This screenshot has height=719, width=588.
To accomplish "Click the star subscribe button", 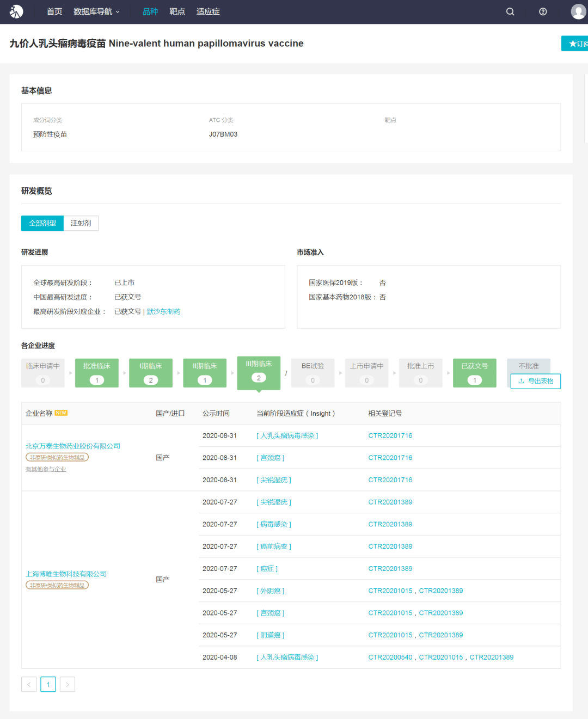I will click(x=575, y=44).
